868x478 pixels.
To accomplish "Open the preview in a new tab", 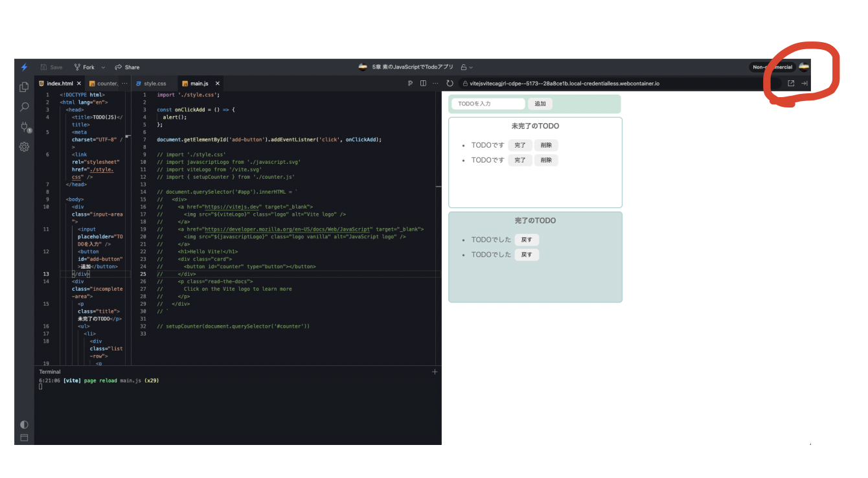I will pyautogui.click(x=791, y=84).
